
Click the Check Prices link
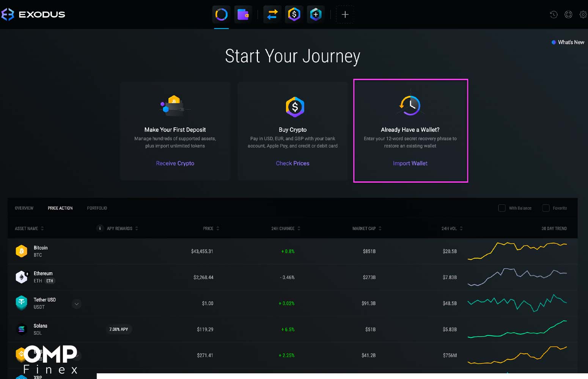pyautogui.click(x=292, y=163)
